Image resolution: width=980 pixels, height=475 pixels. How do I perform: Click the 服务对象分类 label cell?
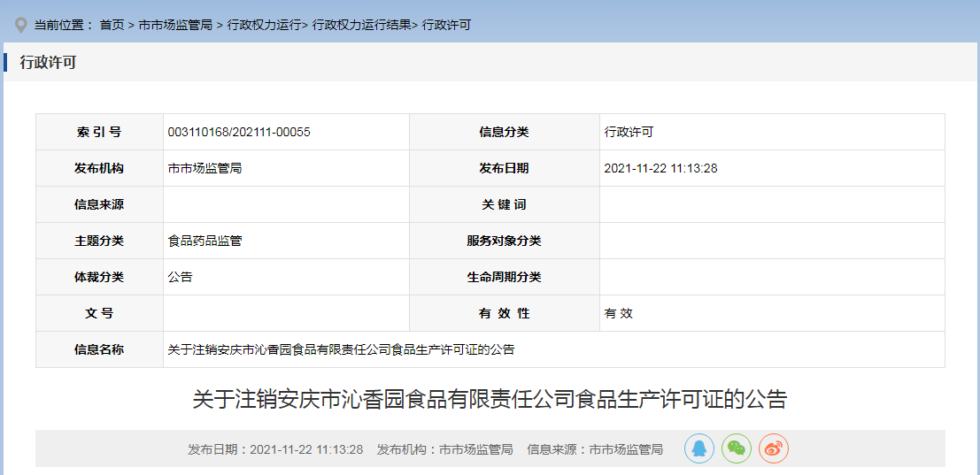point(505,241)
